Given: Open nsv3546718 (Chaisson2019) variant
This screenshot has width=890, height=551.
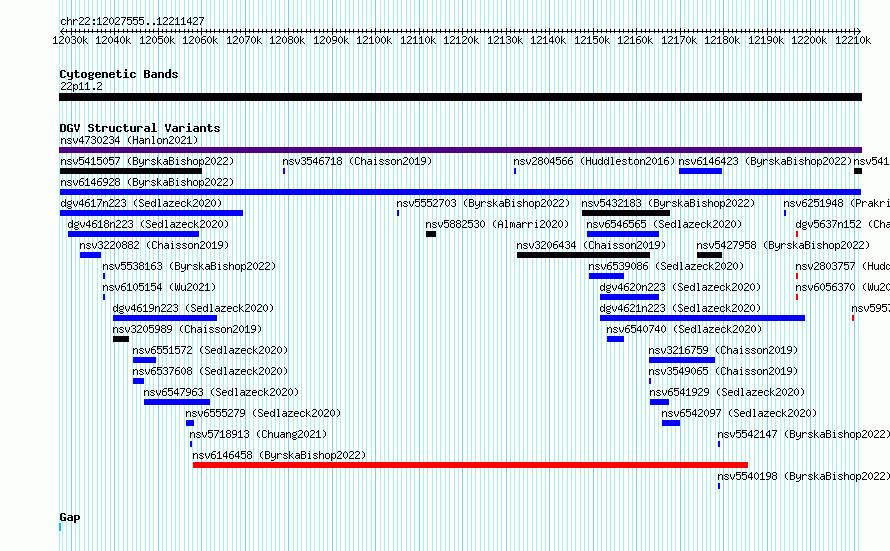Looking at the screenshot, I should pyautogui.click(x=357, y=161).
